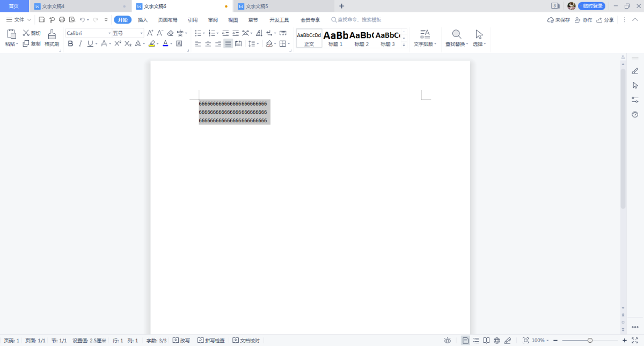Apply the 标题 3 heading style
This screenshot has width=644, height=346.
(387, 39)
